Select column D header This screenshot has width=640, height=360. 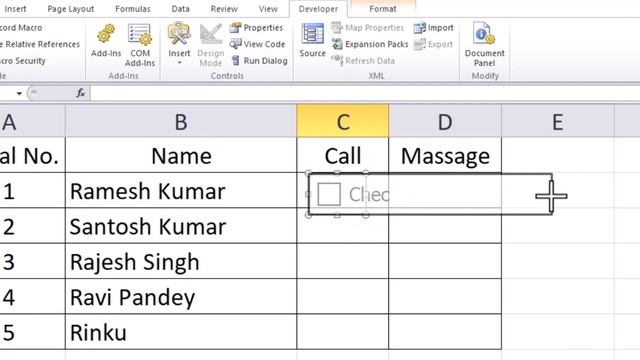coord(445,121)
